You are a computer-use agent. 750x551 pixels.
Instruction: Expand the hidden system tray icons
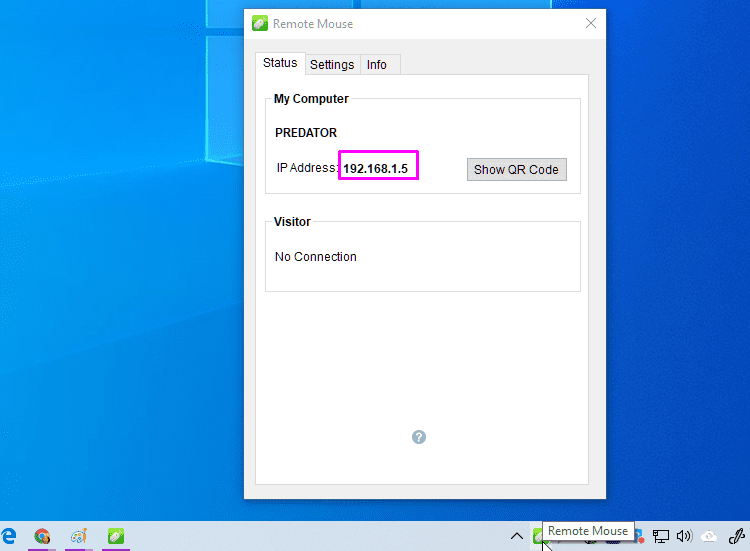(517, 536)
